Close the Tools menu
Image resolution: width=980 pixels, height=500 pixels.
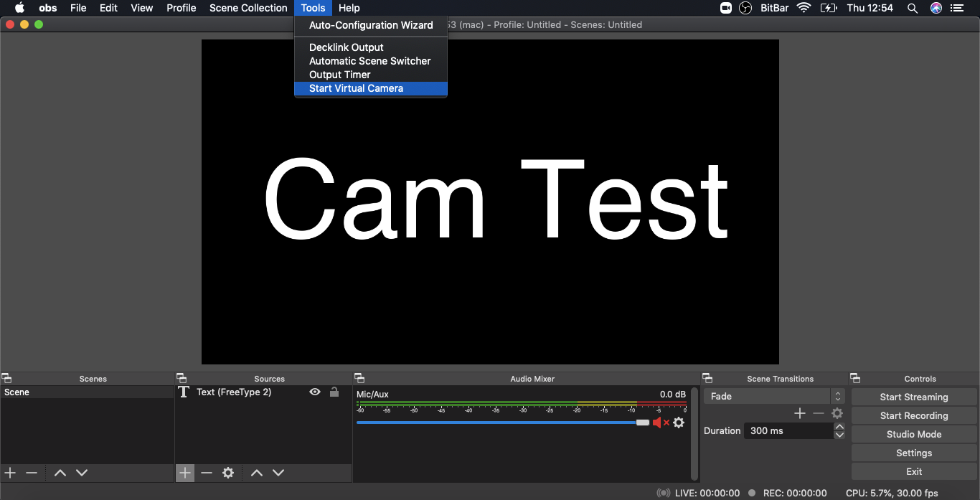[x=313, y=8]
